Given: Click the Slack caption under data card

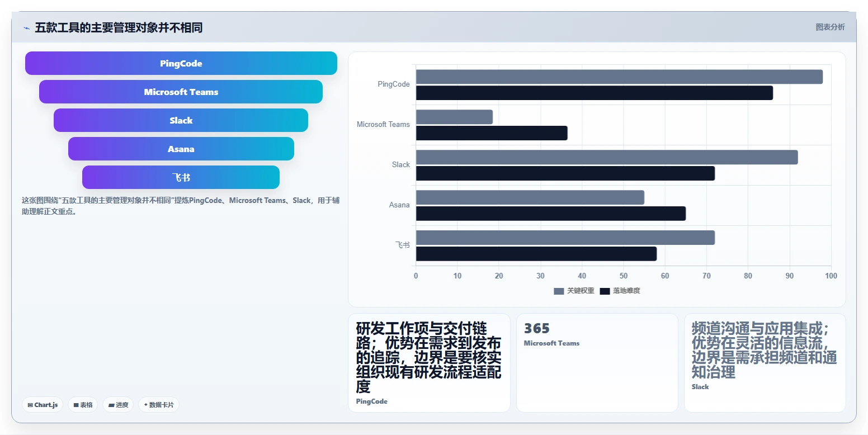Looking at the screenshot, I should click(x=700, y=387).
